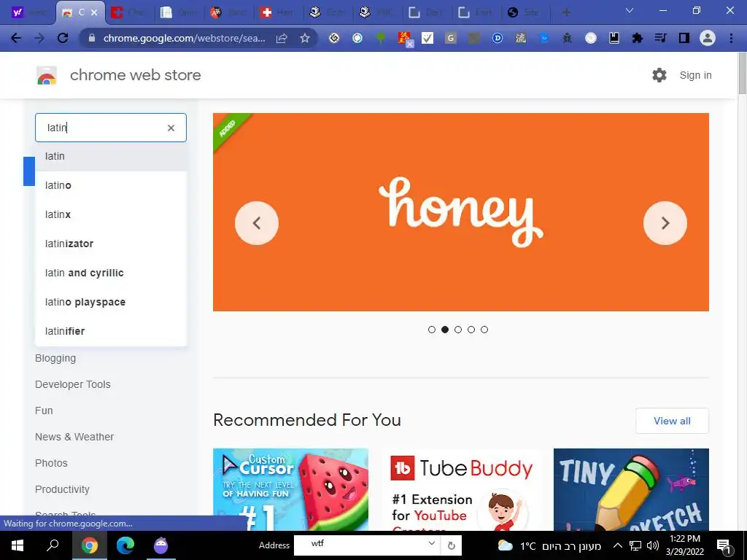Advance to the next carousel banner
The image size is (747, 560).
[x=665, y=223]
